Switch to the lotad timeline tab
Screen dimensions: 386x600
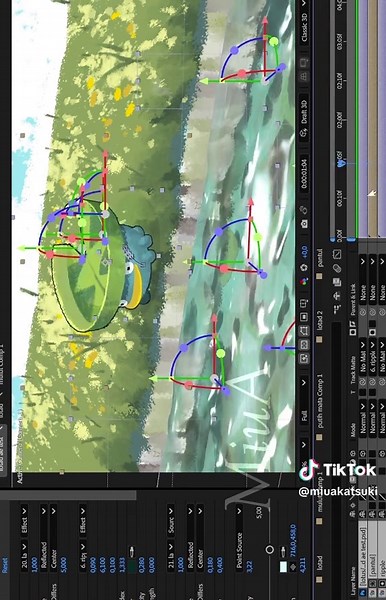coord(320,562)
